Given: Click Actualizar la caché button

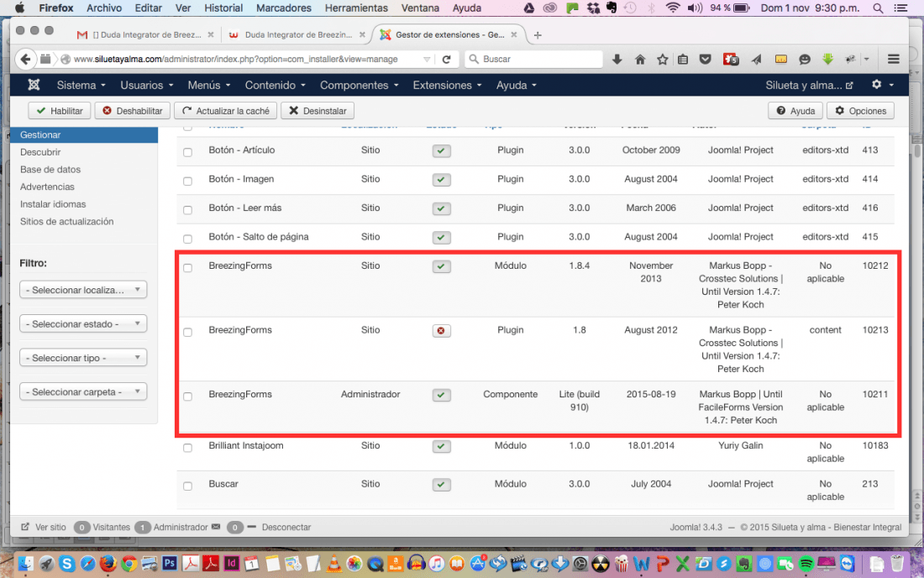Looking at the screenshot, I should (226, 111).
